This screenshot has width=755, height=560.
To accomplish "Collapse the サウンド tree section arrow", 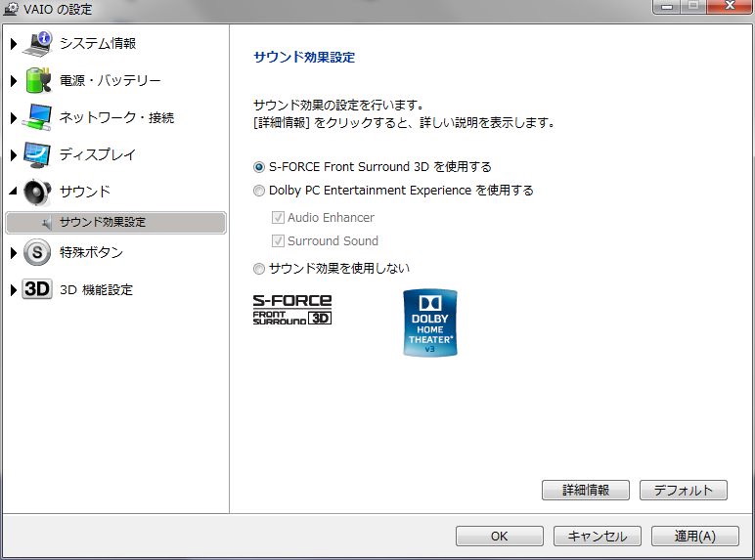I will [13, 192].
